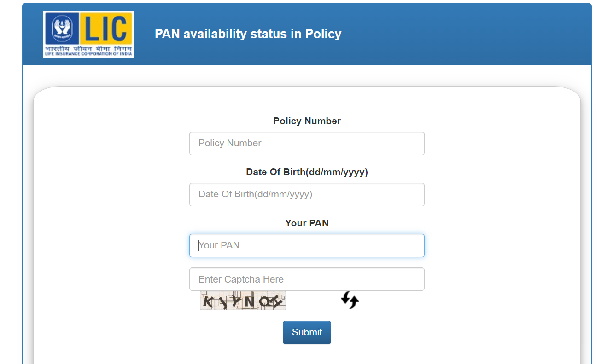Focus the Enter Captcha Here field
The height and width of the screenshot is (364, 613).
pyautogui.click(x=307, y=279)
